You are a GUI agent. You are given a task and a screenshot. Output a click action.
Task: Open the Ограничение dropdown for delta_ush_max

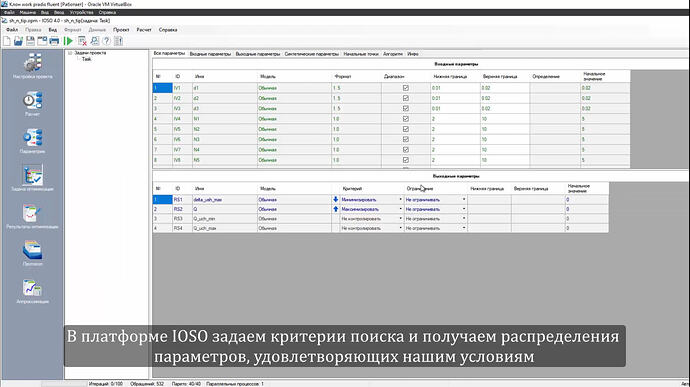point(464,199)
